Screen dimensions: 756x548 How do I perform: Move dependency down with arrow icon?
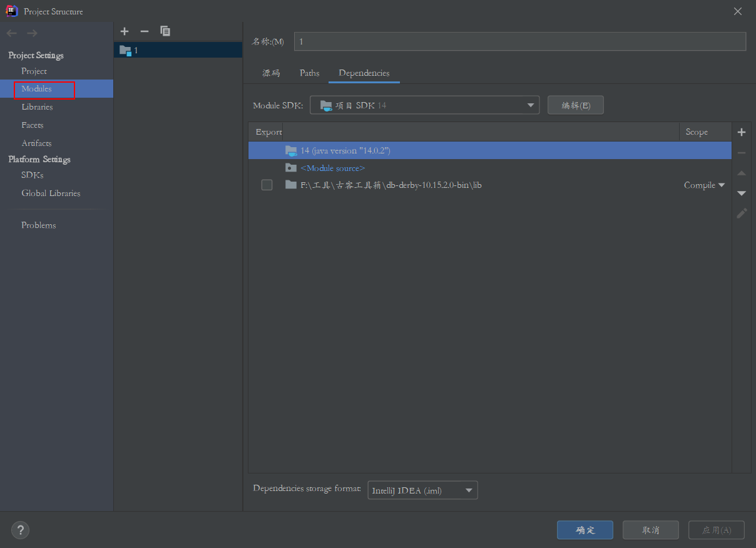tap(742, 193)
